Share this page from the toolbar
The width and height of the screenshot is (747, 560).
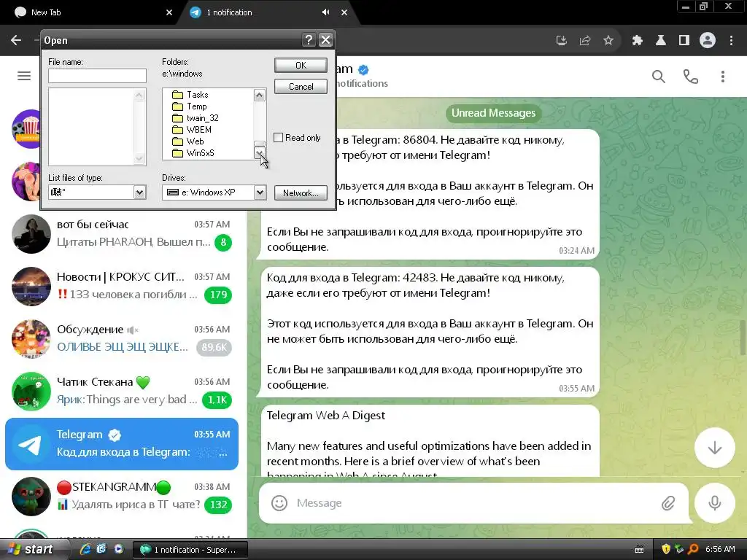click(584, 41)
